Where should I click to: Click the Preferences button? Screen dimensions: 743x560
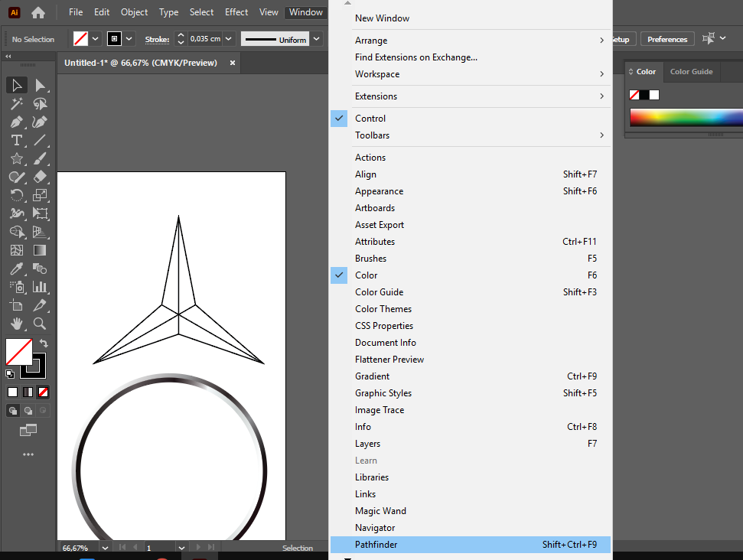(x=667, y=39)
